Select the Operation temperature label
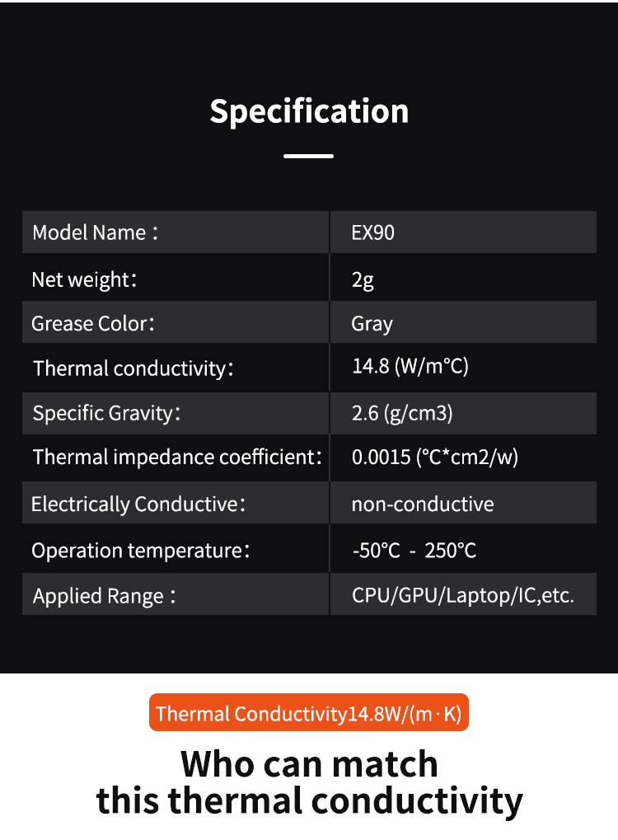Screen dimensions: 618x840 [141, 551]
